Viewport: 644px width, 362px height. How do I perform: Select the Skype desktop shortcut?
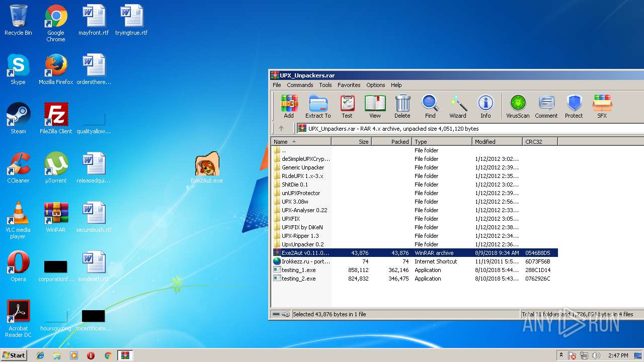pos(18,69)
